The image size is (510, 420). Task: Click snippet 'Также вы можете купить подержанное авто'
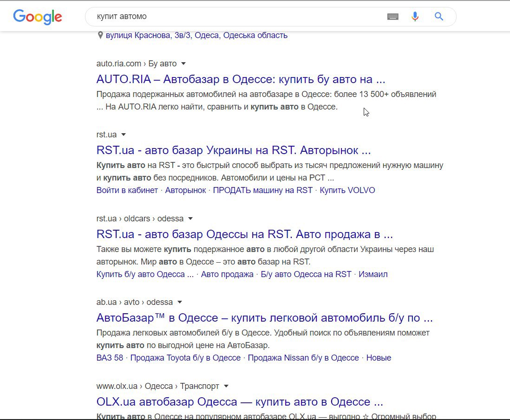(x=181, y=249)
